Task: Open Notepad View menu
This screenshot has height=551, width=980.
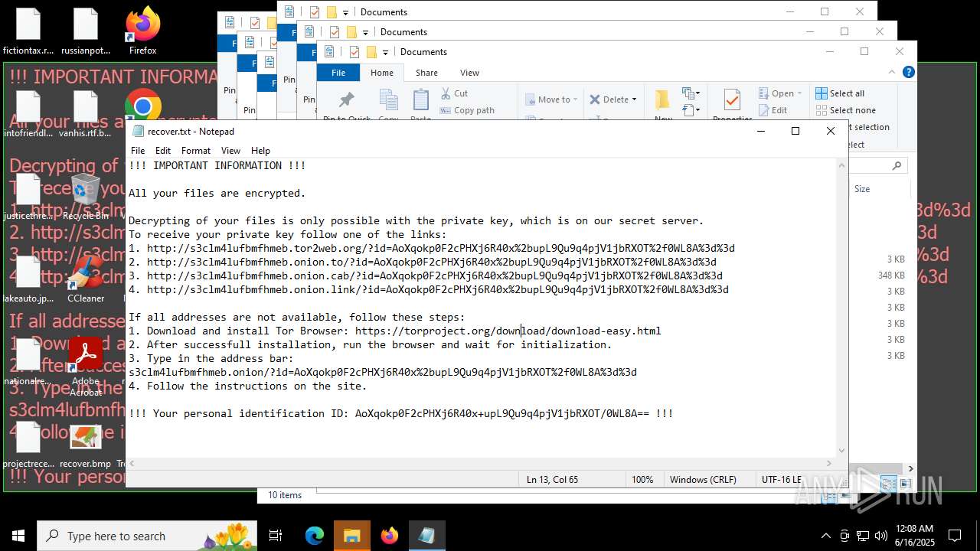Action: coord(230,151)
